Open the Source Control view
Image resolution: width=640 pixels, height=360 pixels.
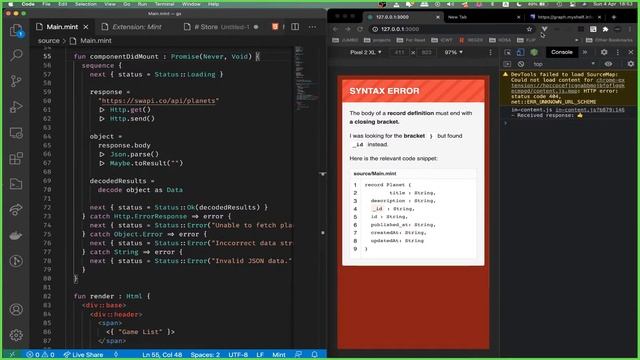tap(16, 81)
